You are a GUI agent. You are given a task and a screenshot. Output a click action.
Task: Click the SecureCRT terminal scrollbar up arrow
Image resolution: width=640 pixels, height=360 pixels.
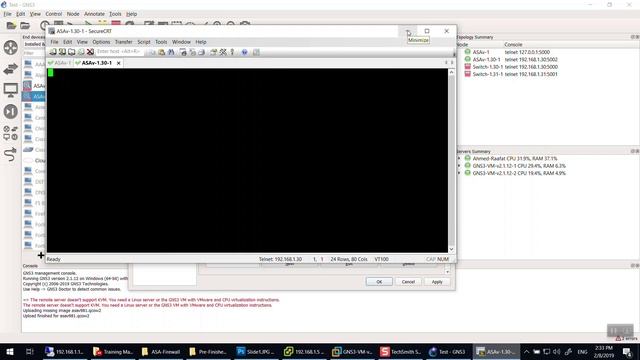[451, 72]
